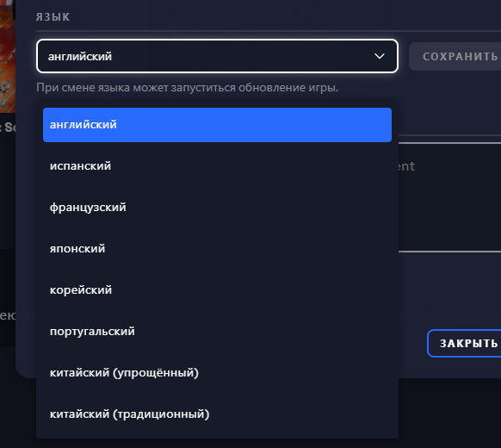Click the game cover art thumbnail

point(8,56)
